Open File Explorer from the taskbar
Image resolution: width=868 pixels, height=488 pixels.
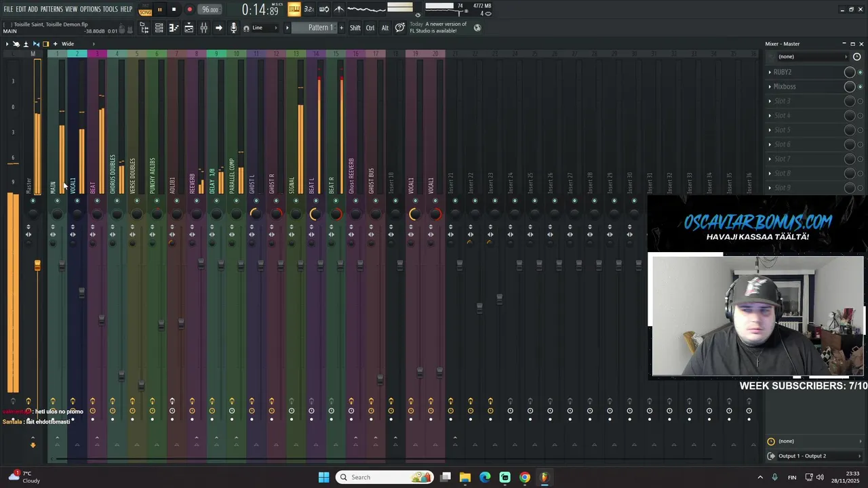[x=465, y=477]
